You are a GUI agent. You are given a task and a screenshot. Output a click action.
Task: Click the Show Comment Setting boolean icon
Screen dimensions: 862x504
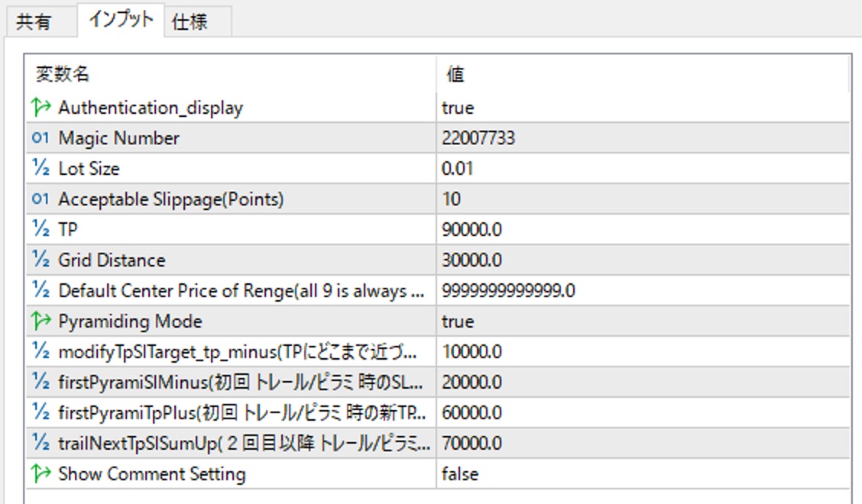[41, 474]
